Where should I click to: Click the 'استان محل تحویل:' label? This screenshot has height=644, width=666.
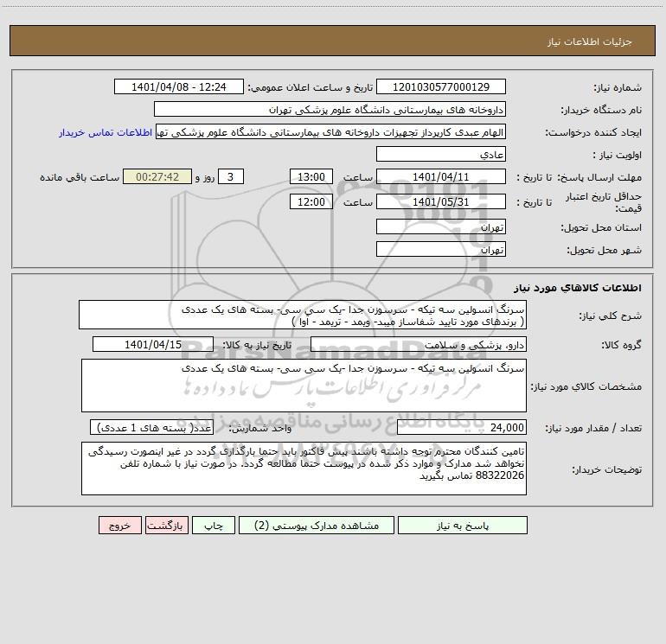tap(601, 227)
